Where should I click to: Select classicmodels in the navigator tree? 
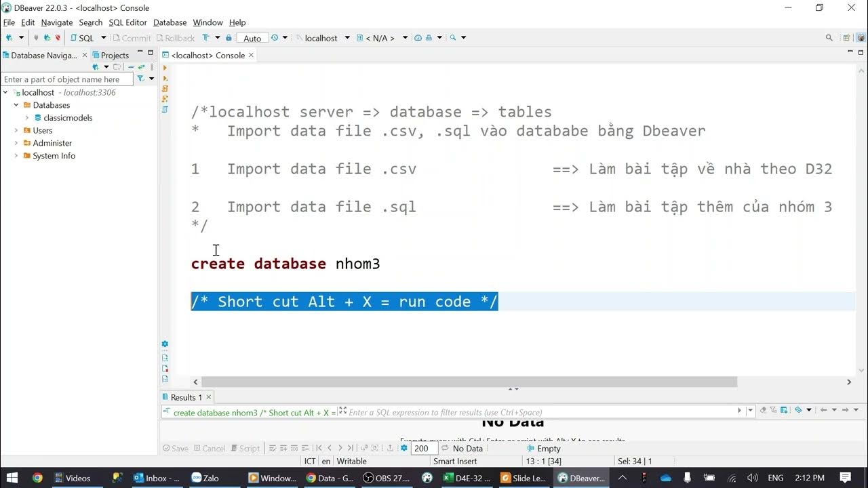point(68,118)
